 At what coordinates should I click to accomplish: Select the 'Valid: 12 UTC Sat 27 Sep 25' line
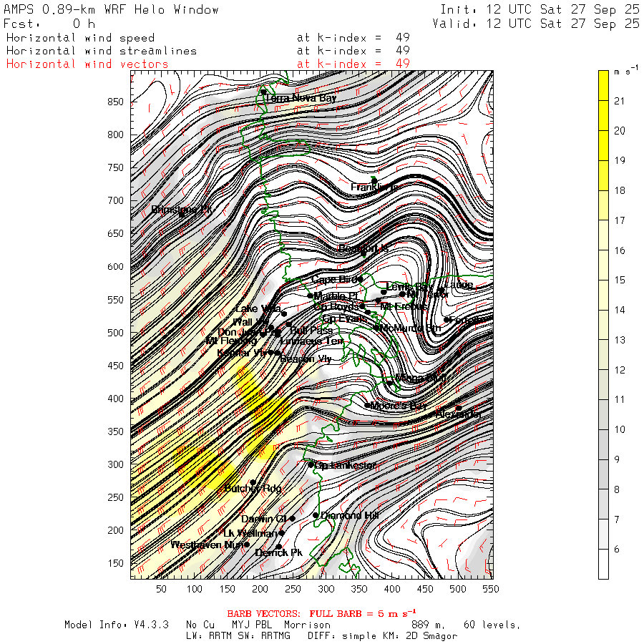tap(536, 24)
